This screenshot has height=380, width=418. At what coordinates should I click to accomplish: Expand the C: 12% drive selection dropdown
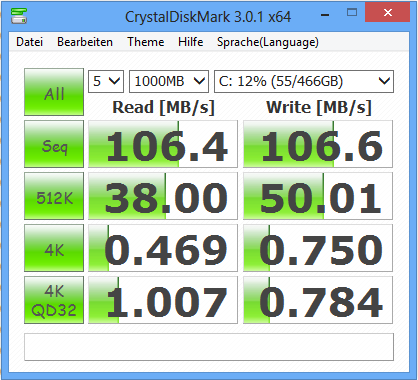[x=304, y=81]
